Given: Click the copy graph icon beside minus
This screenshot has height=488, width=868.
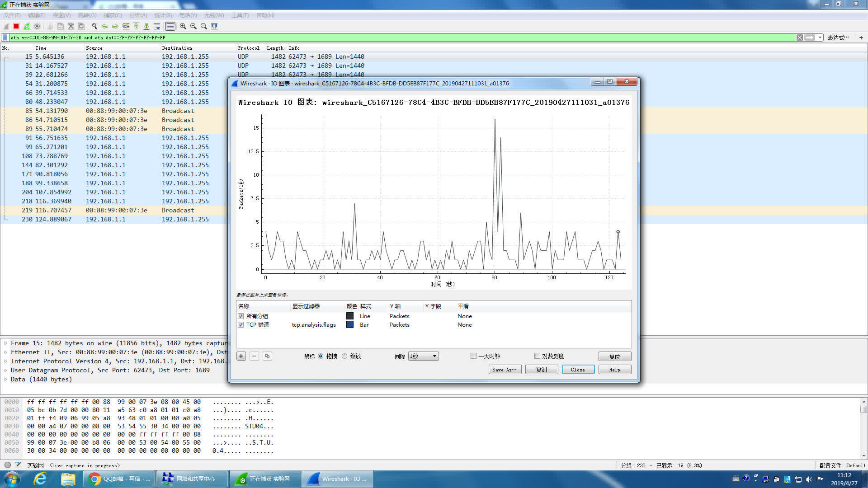Looking at the screenshot, I should pos(267,356).
